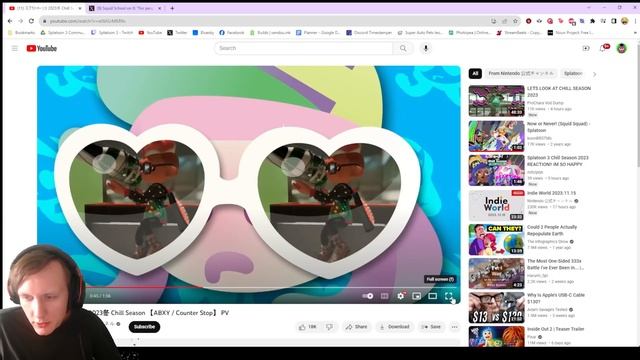
Task: Open Why Is Apple's USB-C Cable $130 thumbnail
Action: tap(496, 307)
